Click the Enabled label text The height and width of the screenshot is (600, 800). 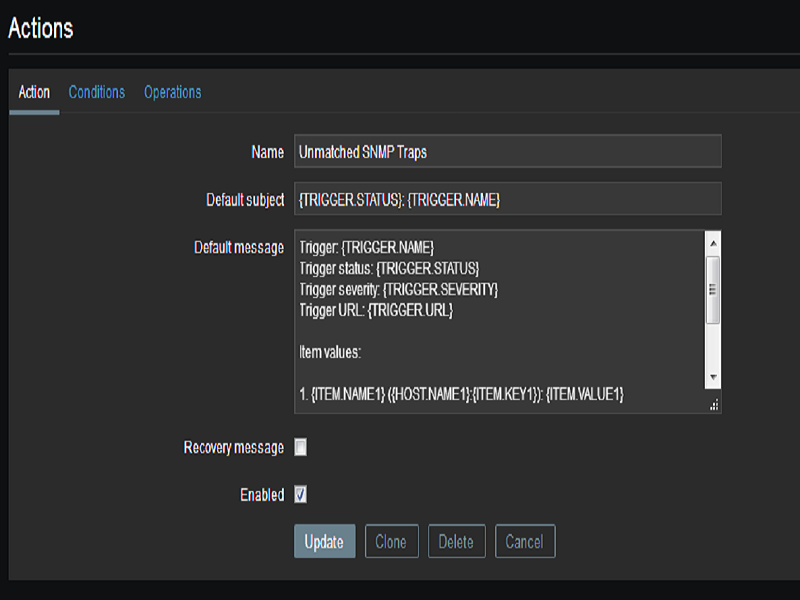click(262, 494)
